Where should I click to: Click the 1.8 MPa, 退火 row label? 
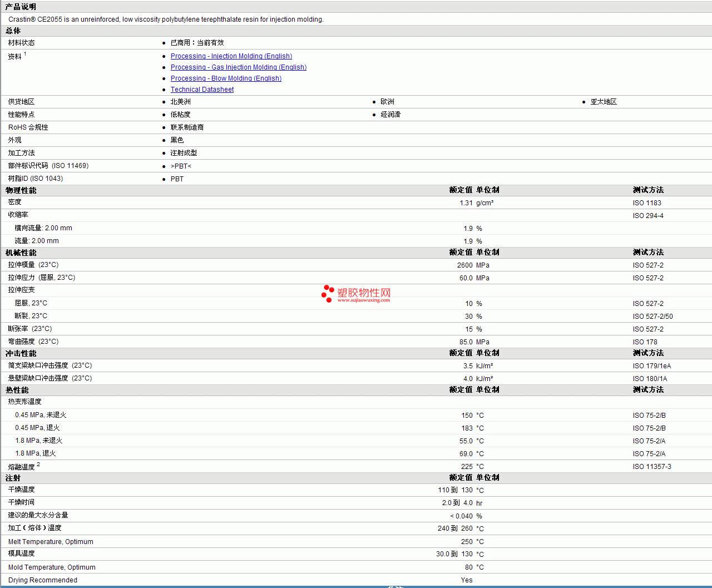(36, 453)
